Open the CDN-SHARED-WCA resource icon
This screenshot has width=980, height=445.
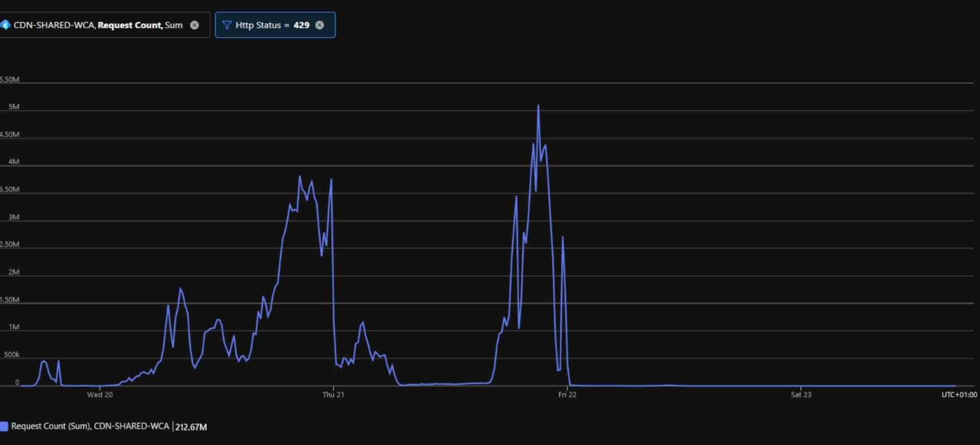[5, 25]
